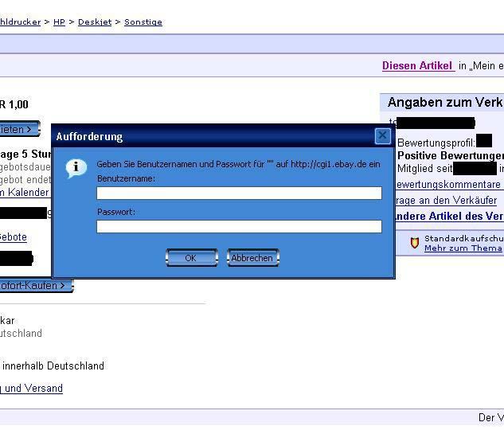Image resolution: width=504 pixels, height=430 pixels.
Task: Open Frage an den Verkäufer link
Action: click(x=446, y=200)
